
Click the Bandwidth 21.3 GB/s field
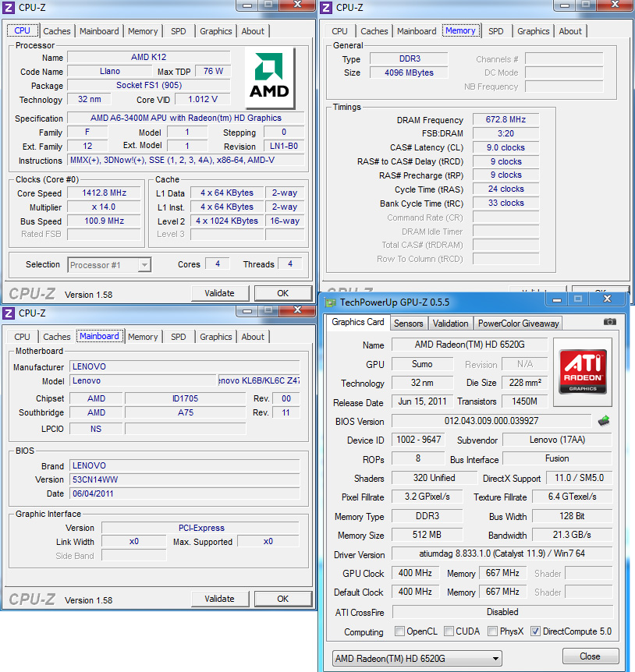pyautogui.click(x=572, y=535)
